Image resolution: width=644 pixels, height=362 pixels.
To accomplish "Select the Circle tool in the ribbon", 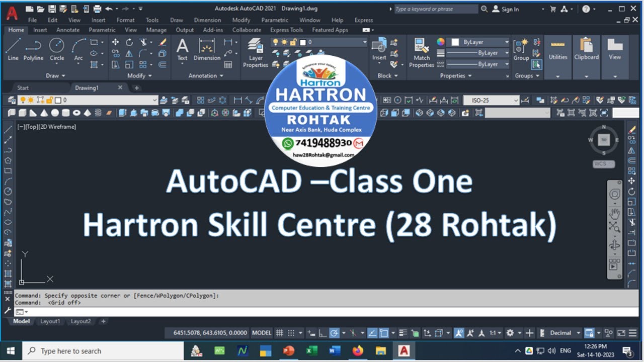I will pyautogui.click(x=56, y=49).
